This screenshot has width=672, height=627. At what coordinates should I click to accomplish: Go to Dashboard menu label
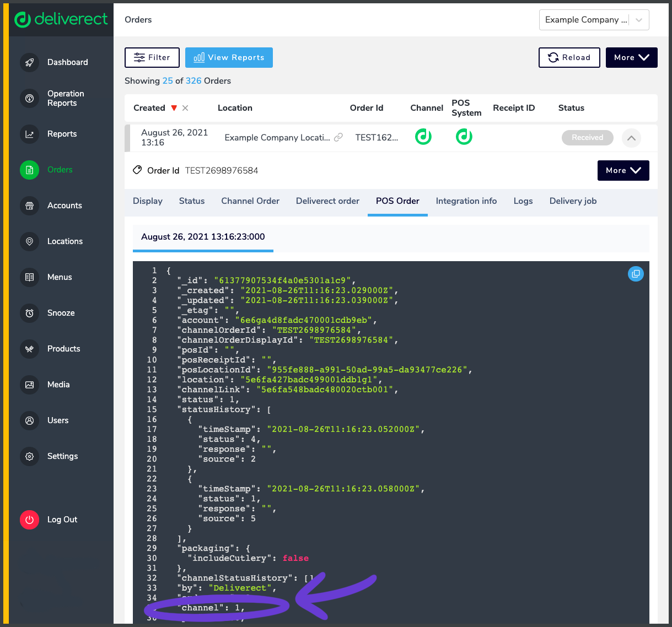(x=68, y=62)
